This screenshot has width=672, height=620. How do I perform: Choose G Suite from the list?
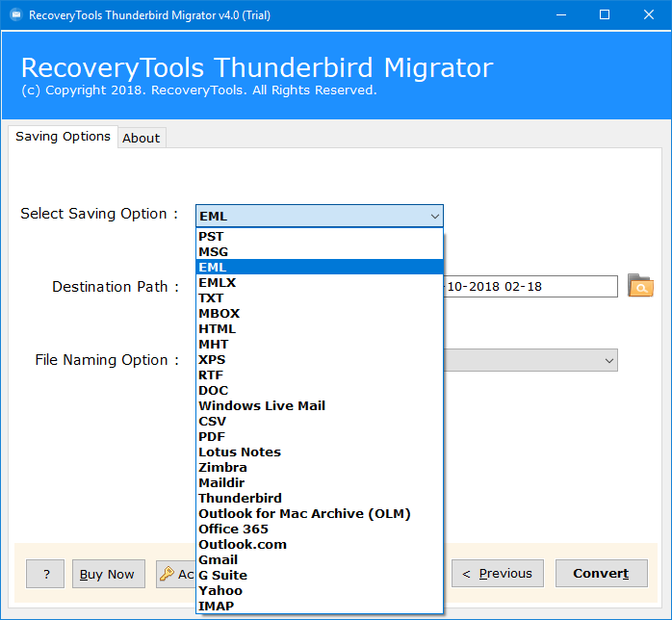click(x=320, y=576)
